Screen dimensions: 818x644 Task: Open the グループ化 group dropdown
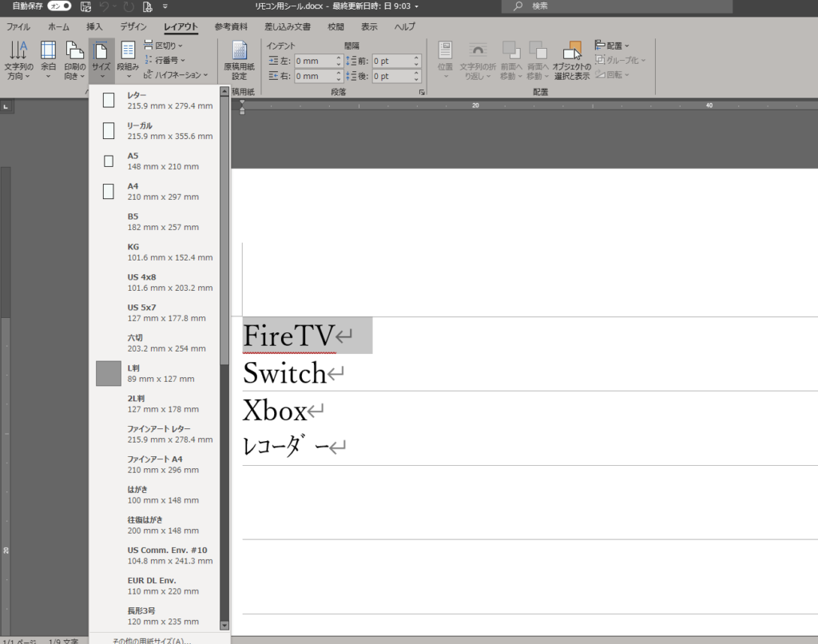[x=620, y=60]
